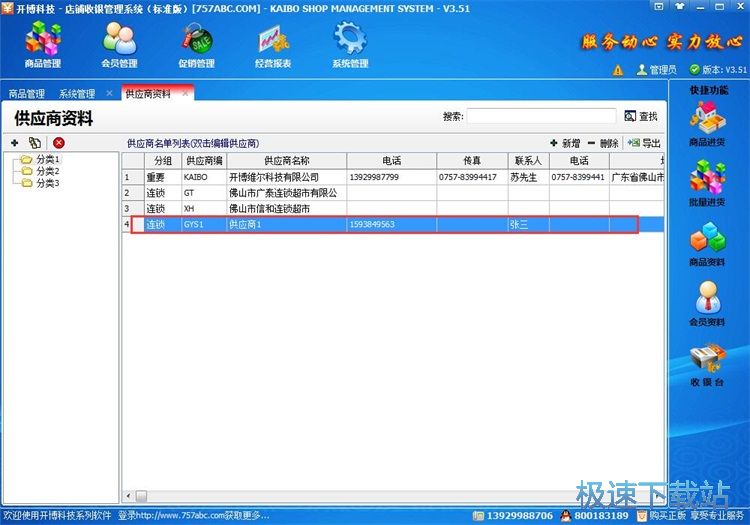Screen dimensions: 750x525
Task: Close the 供应商资料 tab
Action: point(185,93)
